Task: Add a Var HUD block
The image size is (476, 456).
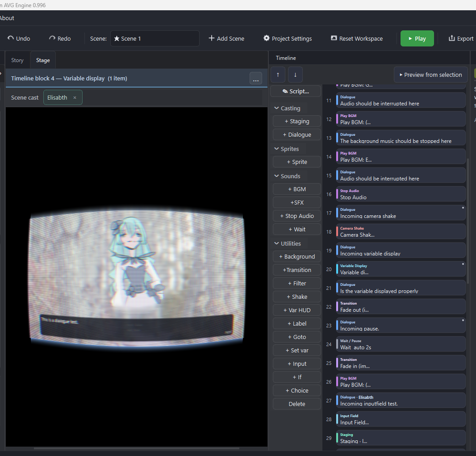Action: pos(297,310)
